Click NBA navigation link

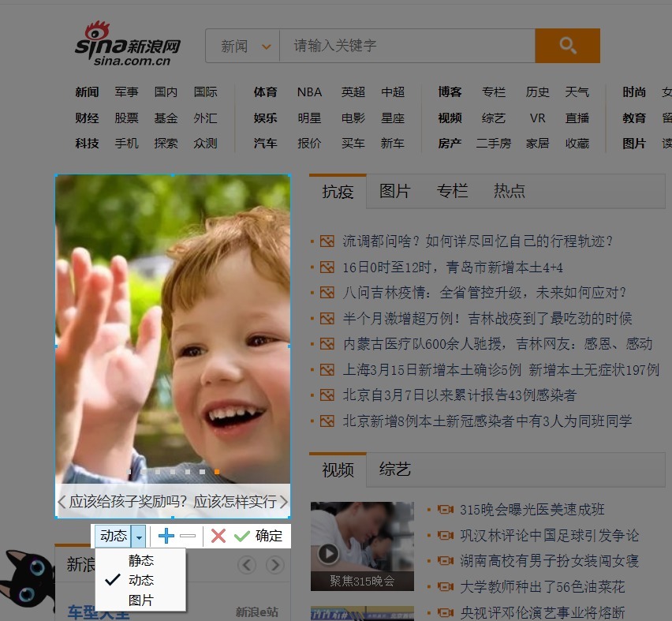pos(309,92)
